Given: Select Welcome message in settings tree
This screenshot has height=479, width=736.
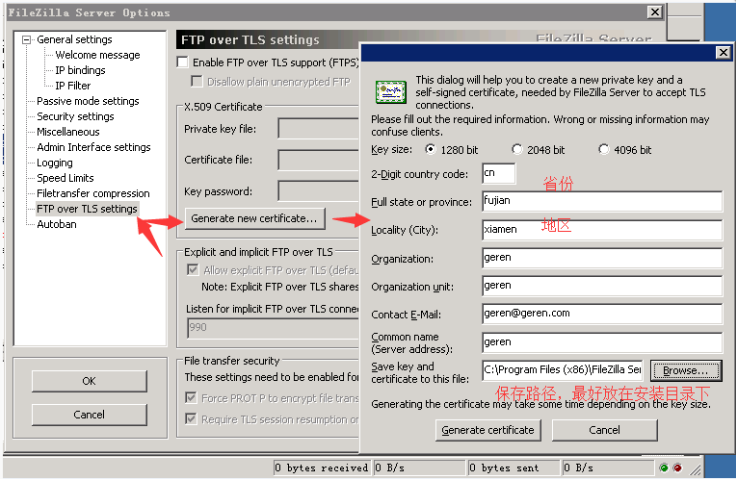Looking at the screenshot, I should pos(98,55).
